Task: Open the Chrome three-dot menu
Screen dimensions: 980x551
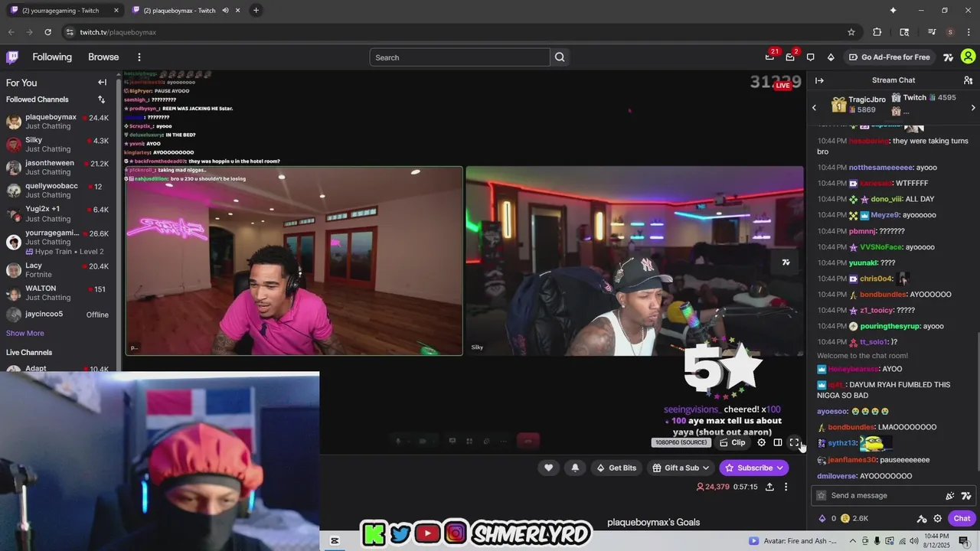Action: (968, 32)
